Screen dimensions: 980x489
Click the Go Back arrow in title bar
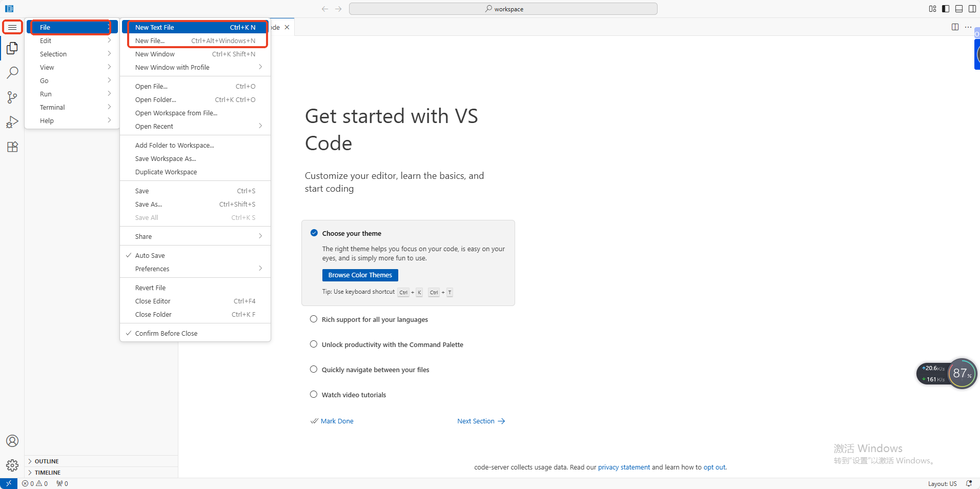click(325, 9)
